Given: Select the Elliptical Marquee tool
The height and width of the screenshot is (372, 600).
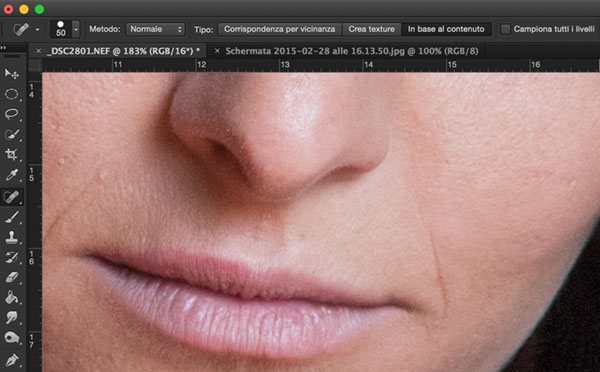Looking at the screenshot, I should pos(11,94).
